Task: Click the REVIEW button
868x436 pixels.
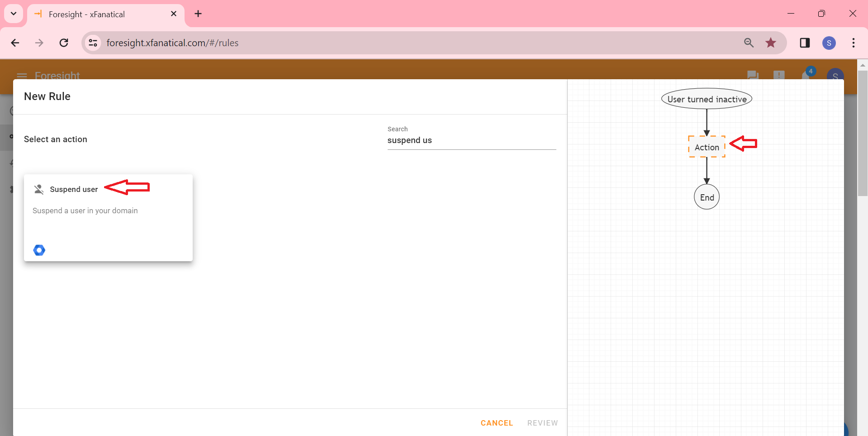Action: pyautogui.click(x=542, y=423)
